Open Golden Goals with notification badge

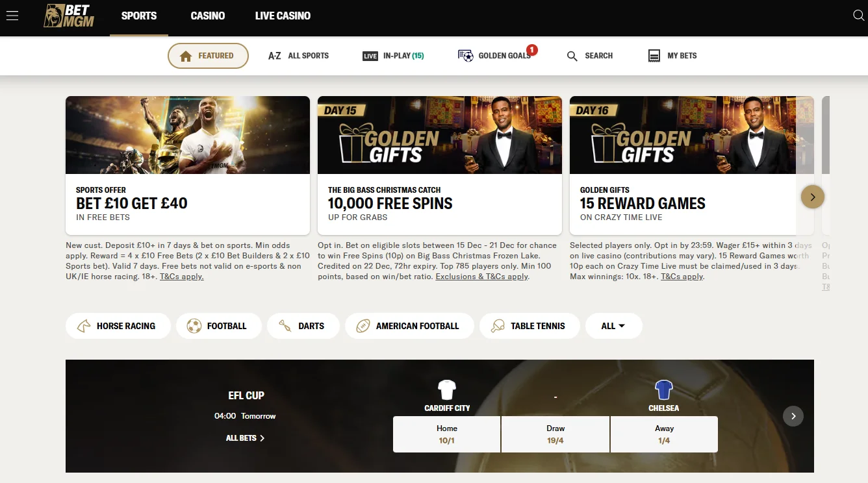(495, 56)
